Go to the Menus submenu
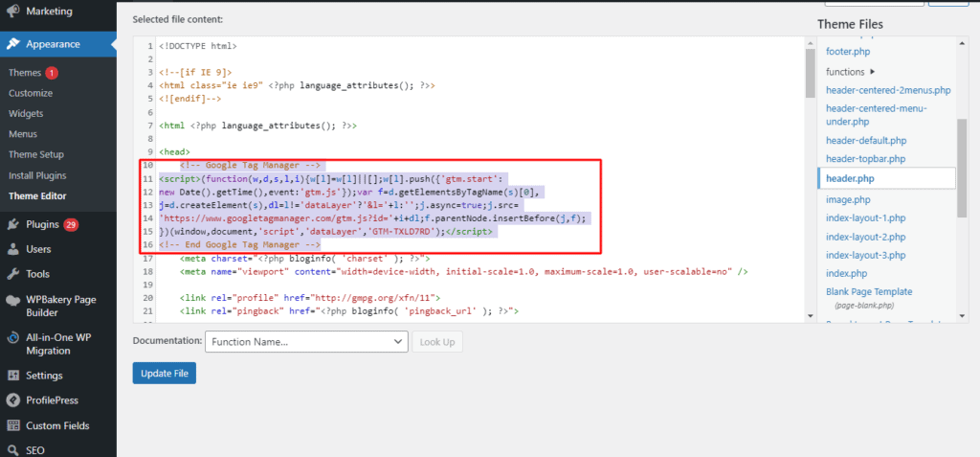The width and height of the screenshot is (980, 457). [x=23, y=134]
